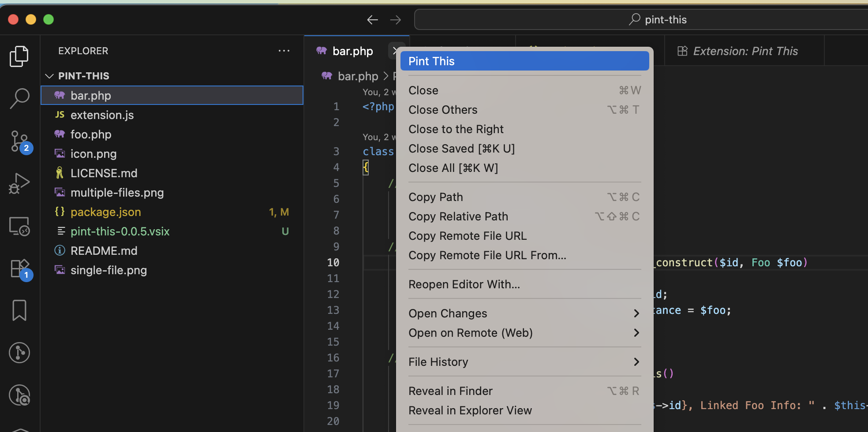Click the EXPLORER panel title
Screen dimensions: 868x432
(x=83, y=51)
